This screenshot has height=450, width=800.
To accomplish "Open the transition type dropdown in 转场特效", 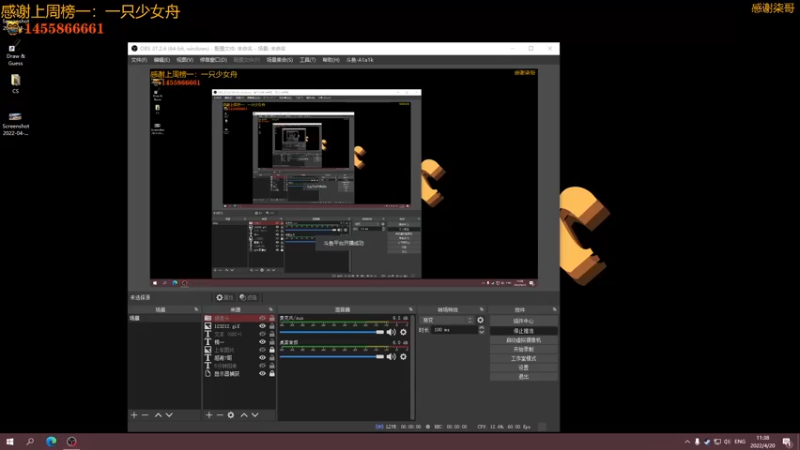I will pos(447,320).
